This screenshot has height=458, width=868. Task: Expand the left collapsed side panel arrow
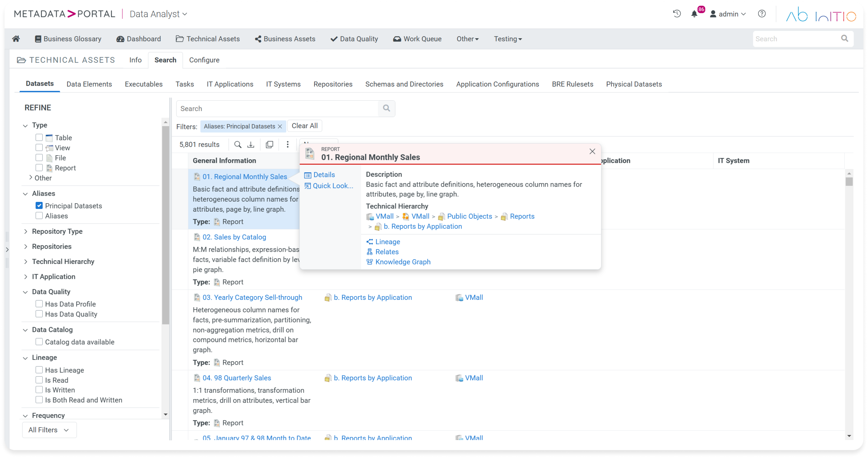coord(7,250)
